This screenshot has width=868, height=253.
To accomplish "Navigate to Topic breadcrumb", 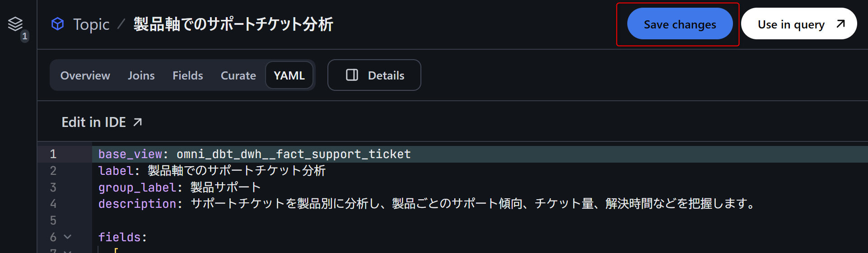I will coord(91,24).
